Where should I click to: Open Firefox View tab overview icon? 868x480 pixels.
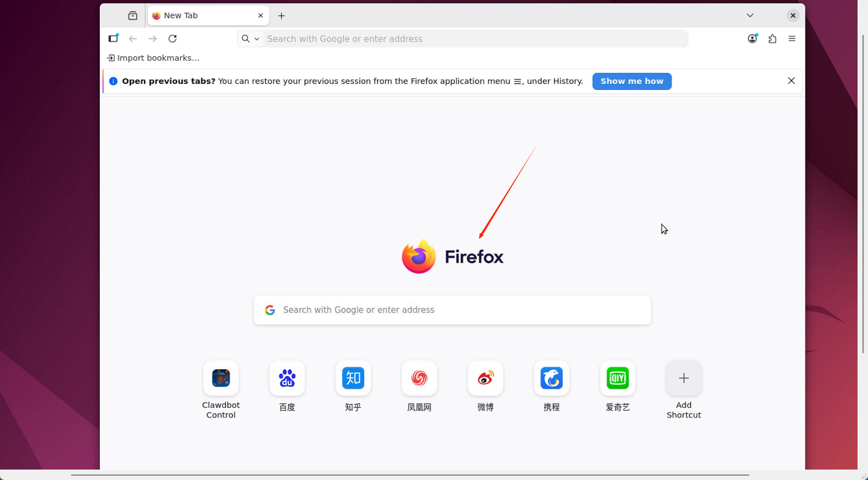pos(133,16)
